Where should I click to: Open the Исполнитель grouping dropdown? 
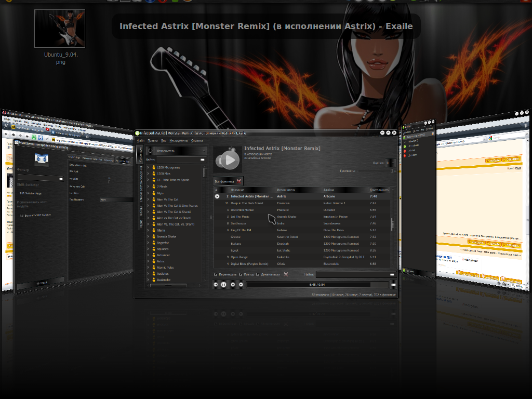tap(180, 151)
